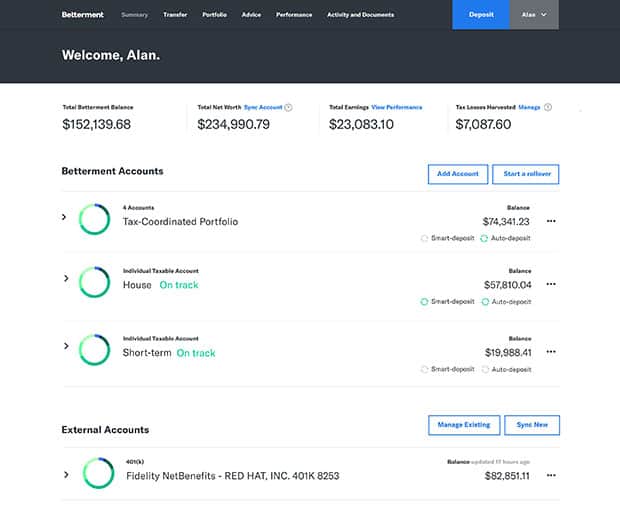Click the Tax-Coordinated Portfolio allocation ring
Screen dimensions: 620x532
[x=95, y=219]
